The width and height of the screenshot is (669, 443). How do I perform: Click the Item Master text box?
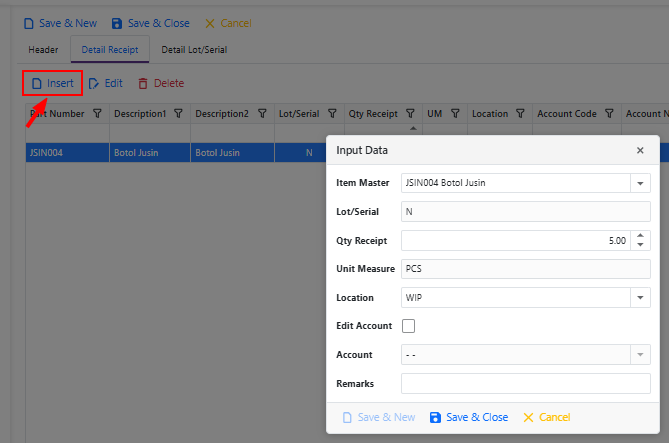(515, 183)
